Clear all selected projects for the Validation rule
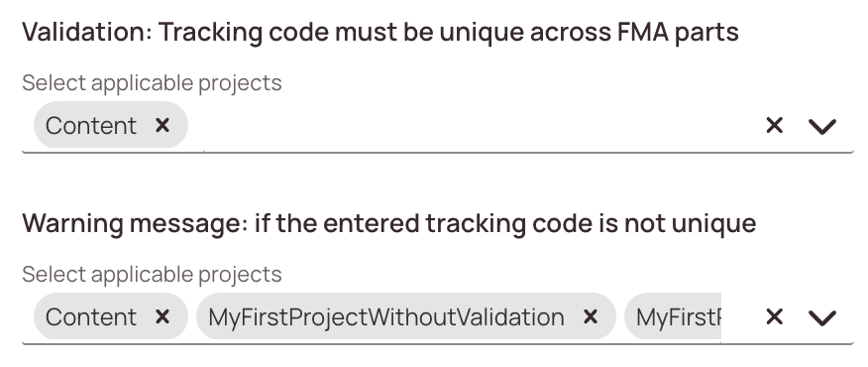Image resolution: width=868 pixels, height=367 pixels. (x=774, y=125)
